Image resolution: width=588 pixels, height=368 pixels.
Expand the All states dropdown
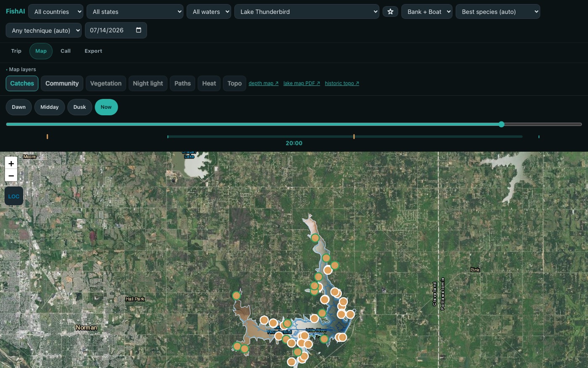[x=135, y=12]
